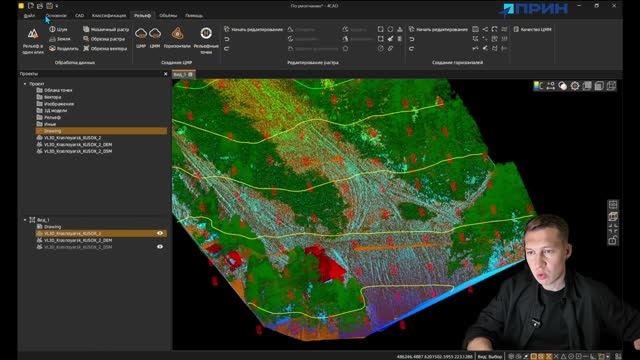
Task: Switch to the Классификация ribbon tab
Action: click(x=109, y=16)
